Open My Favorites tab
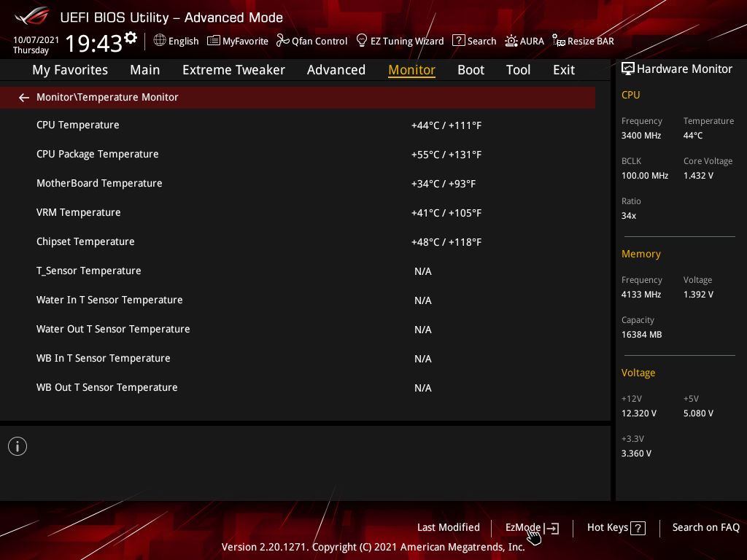 pyautogui.click(x=70, y=70)
